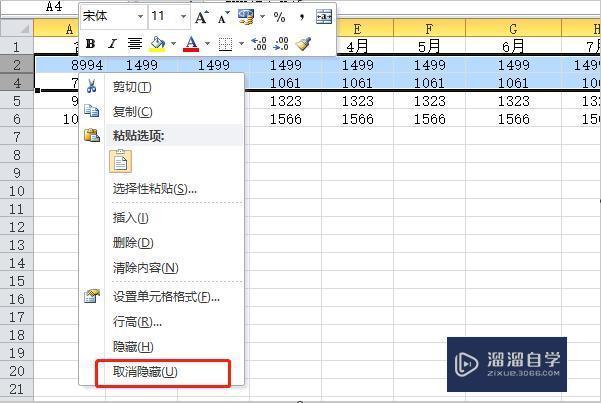Apply comma style format
601x403 pixels.
pos(302,17)
